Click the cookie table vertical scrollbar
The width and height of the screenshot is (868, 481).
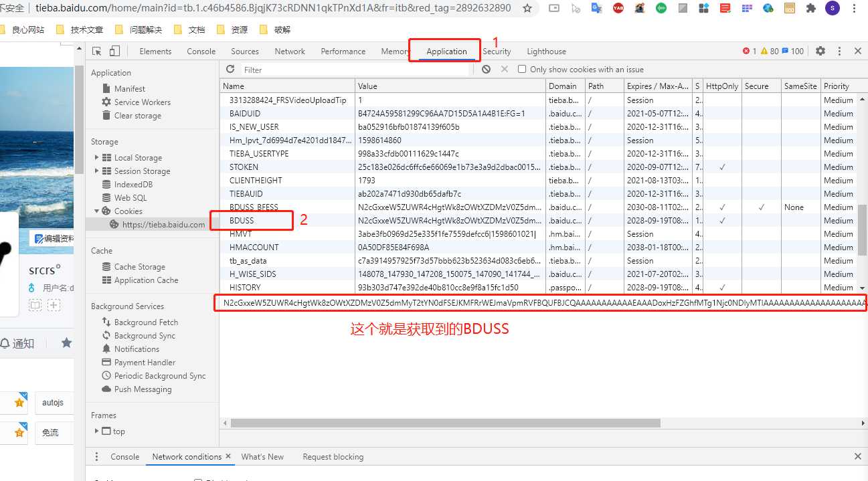(x=862, y=231)
